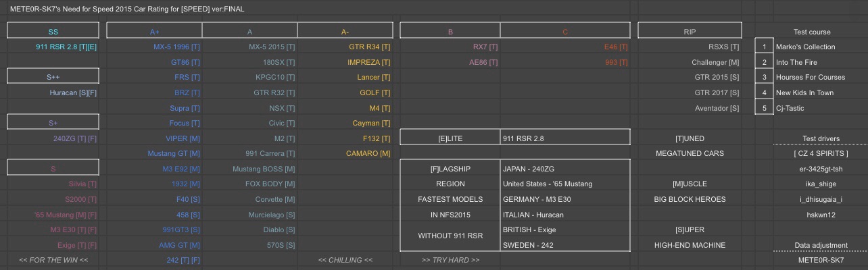This screenshot has height=270, width=868.
Task: Click the SS tier header cell
Action: tap(53, 31)
